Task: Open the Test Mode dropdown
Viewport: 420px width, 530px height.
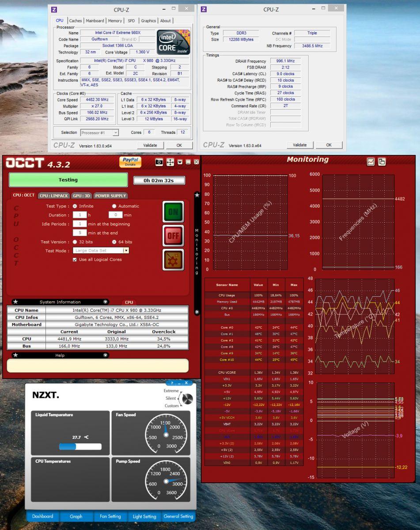Action: coord(126,250)
